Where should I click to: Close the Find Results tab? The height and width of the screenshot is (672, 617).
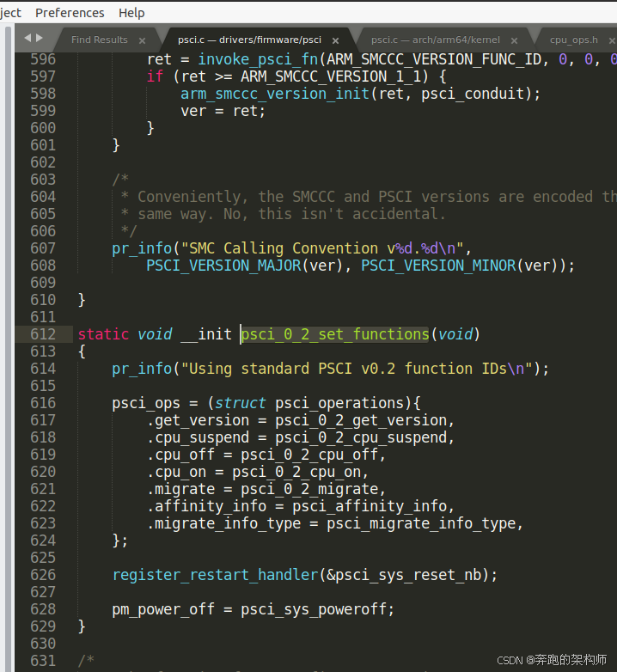coord(143,40)
